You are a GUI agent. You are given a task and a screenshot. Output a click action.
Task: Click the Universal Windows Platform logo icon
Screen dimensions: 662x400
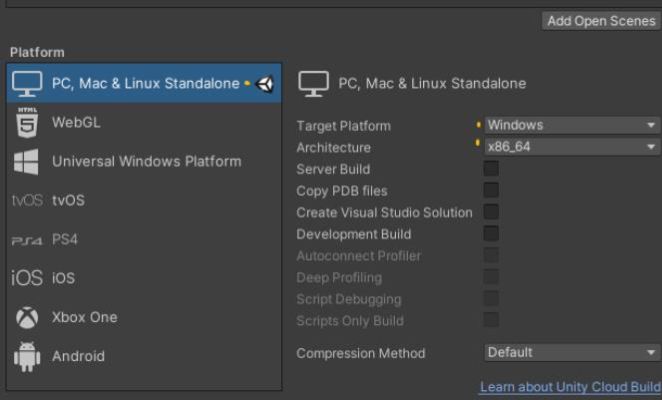(26, 162)
